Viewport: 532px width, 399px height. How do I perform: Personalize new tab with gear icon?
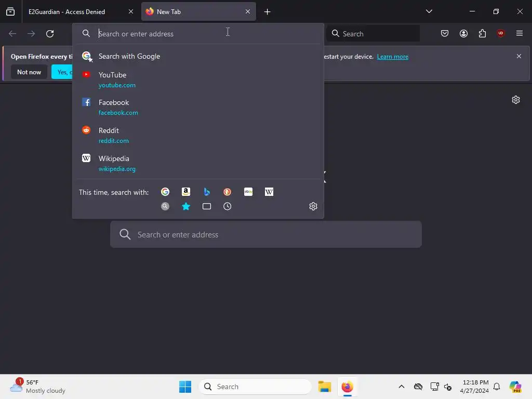click(516, 100)
